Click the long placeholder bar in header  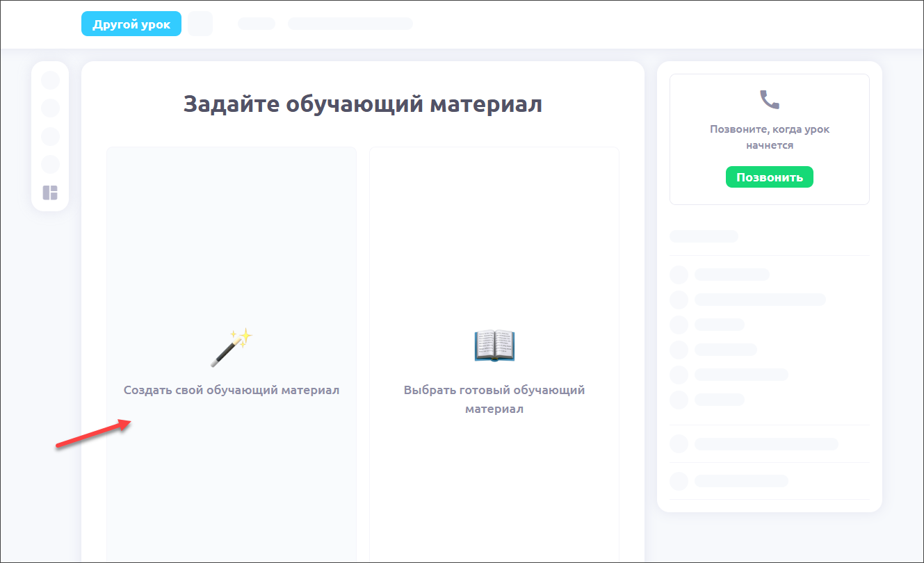(350, 24)
